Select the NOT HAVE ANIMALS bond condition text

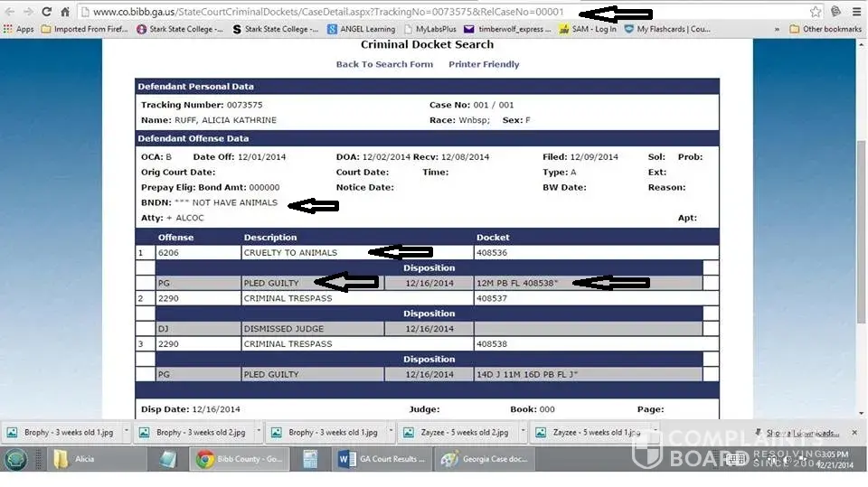[234, 202]
